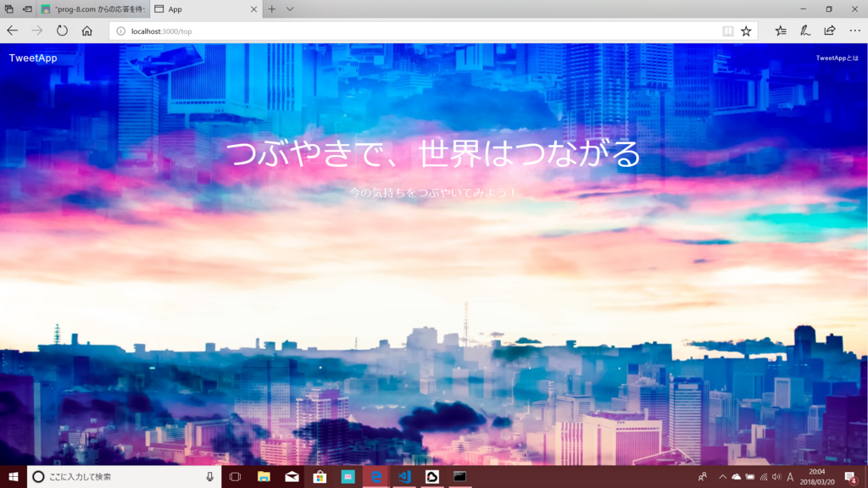This screenshot has width=868, height=488.
Task: Open the clock showing 20:04
Action: coord(817,476)
